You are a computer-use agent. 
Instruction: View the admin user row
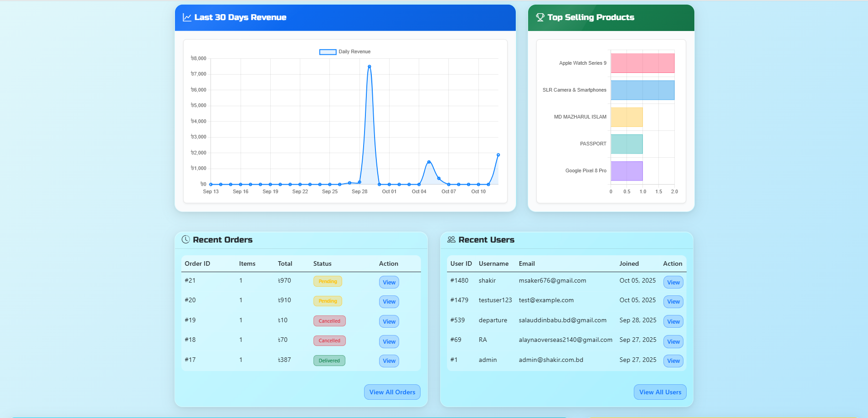(673, 361)
